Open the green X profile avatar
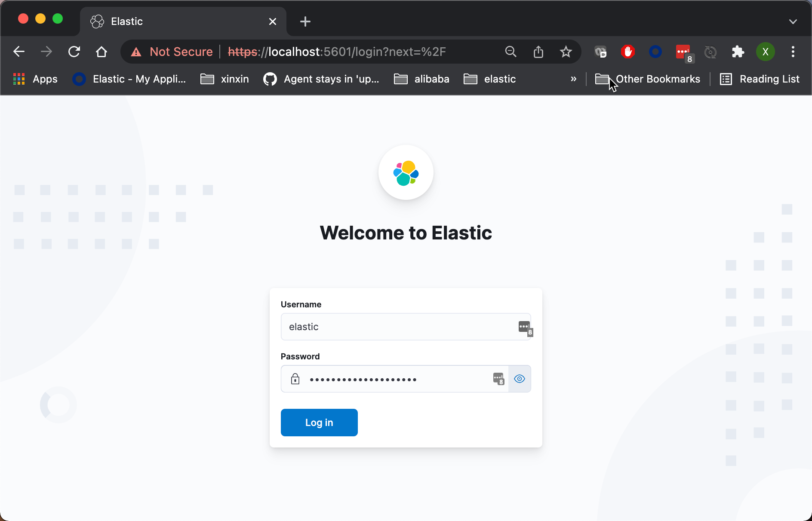This screenshot has width=812, height=521. pos(766,52)
